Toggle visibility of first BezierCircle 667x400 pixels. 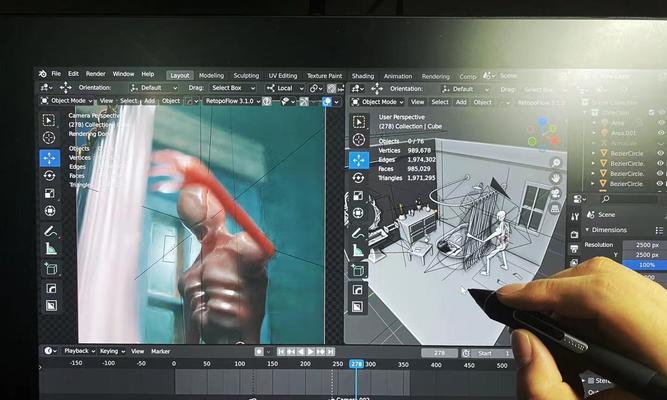[x=661, y=153]
